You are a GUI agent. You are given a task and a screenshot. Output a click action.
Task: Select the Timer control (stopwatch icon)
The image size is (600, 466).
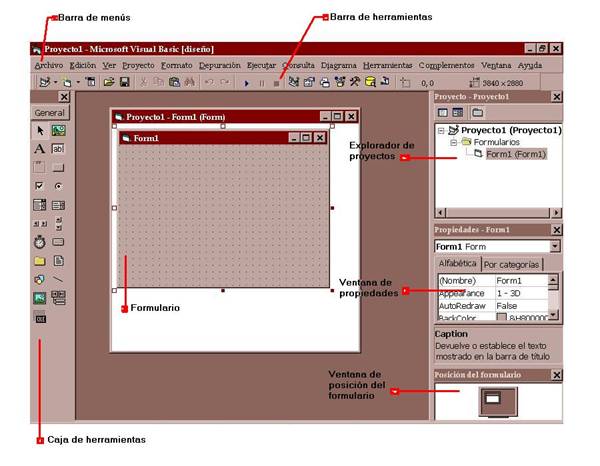click(x=40, y=242)
